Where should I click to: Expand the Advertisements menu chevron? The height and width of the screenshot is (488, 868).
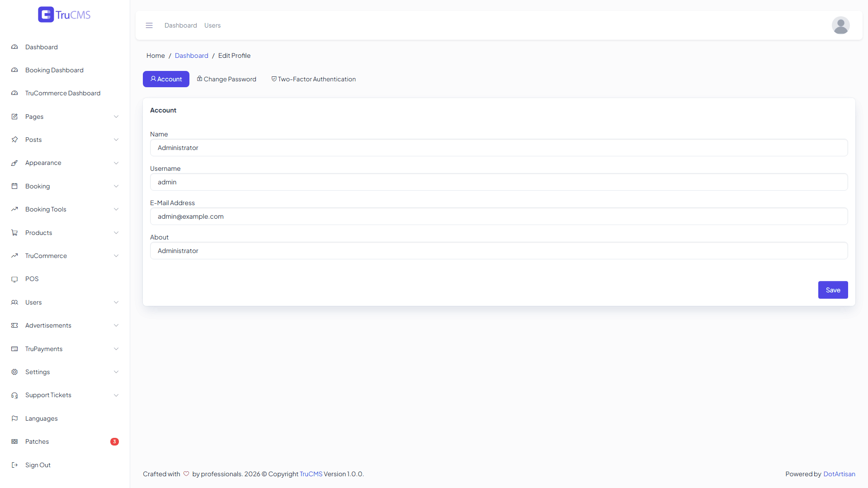click(116, 325)
